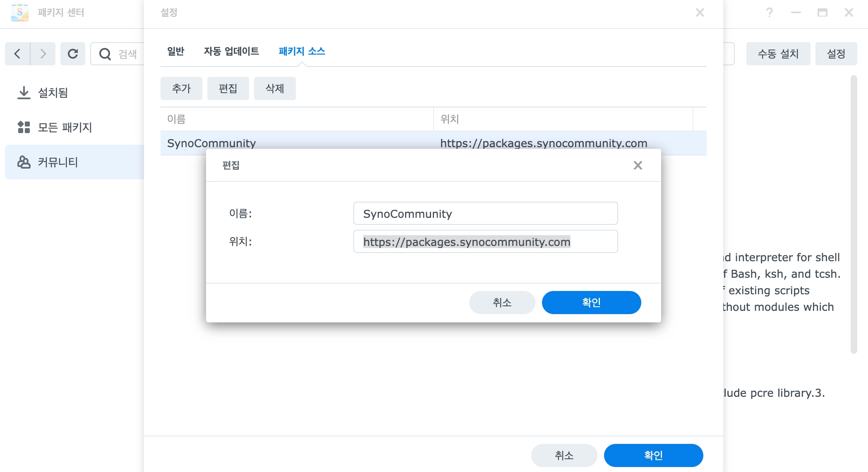Switch to the 일반 tab
The image size is (868, 472).
tap(176, 51)
